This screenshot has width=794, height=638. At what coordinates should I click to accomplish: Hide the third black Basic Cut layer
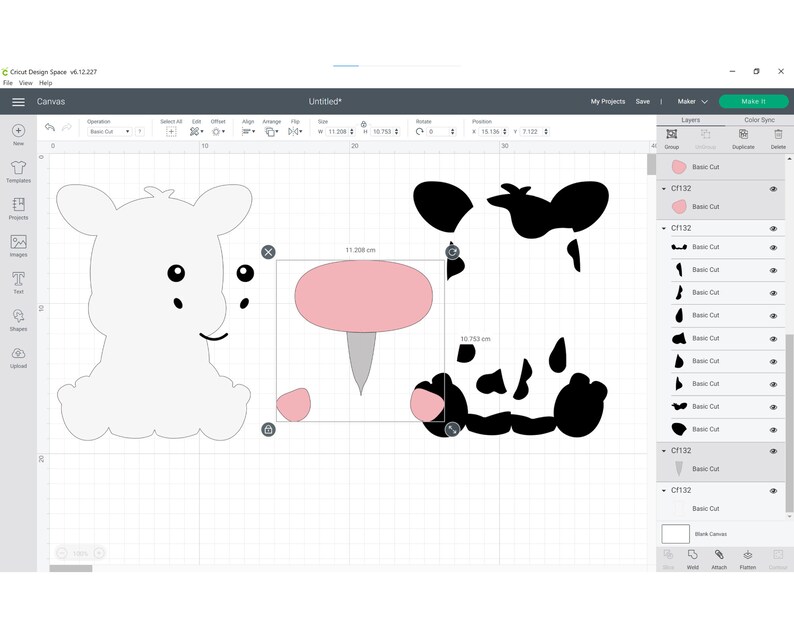pos(773,293)
